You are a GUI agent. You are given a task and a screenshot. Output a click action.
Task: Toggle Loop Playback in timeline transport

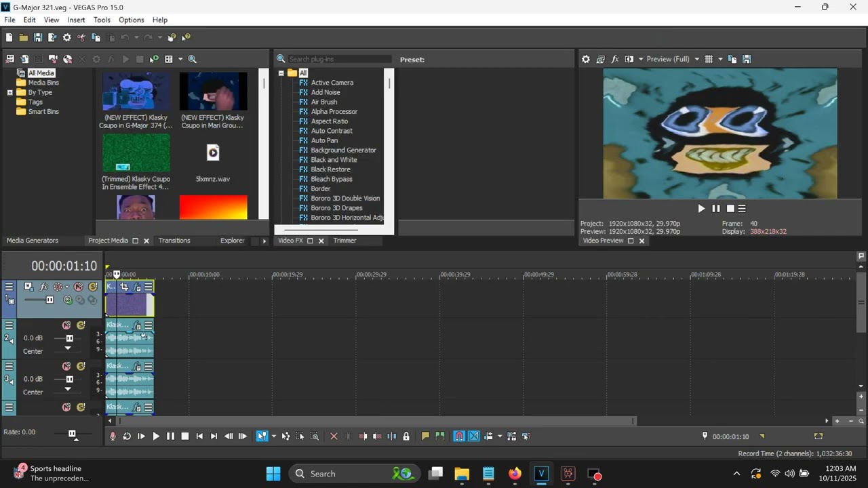point(127,436)
